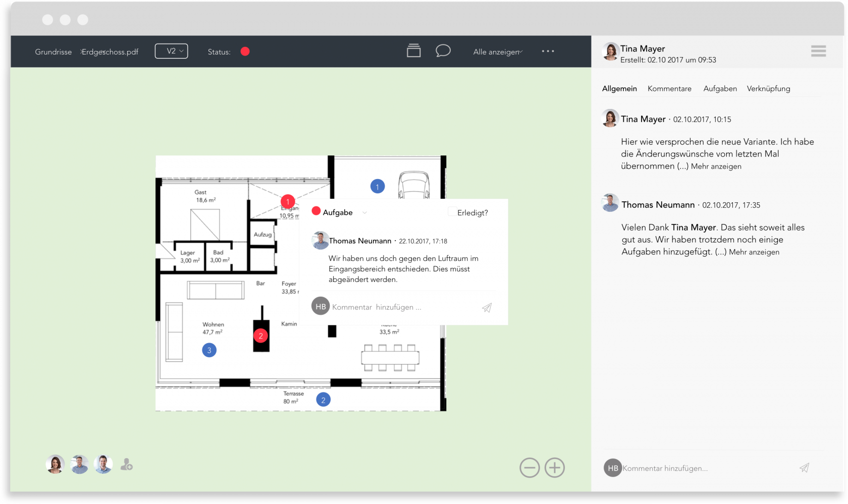
Task: Click the Gast 18,6 m² room label
Action: (x=205, y=196)
